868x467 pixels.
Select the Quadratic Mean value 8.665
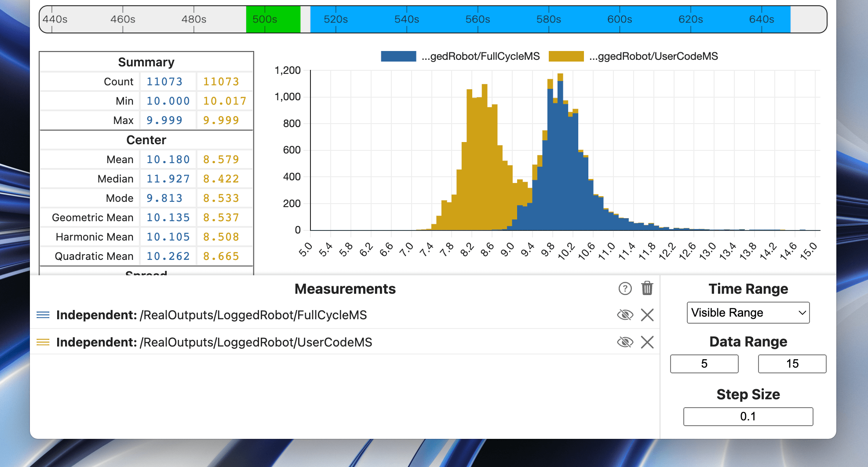point(221,256)
